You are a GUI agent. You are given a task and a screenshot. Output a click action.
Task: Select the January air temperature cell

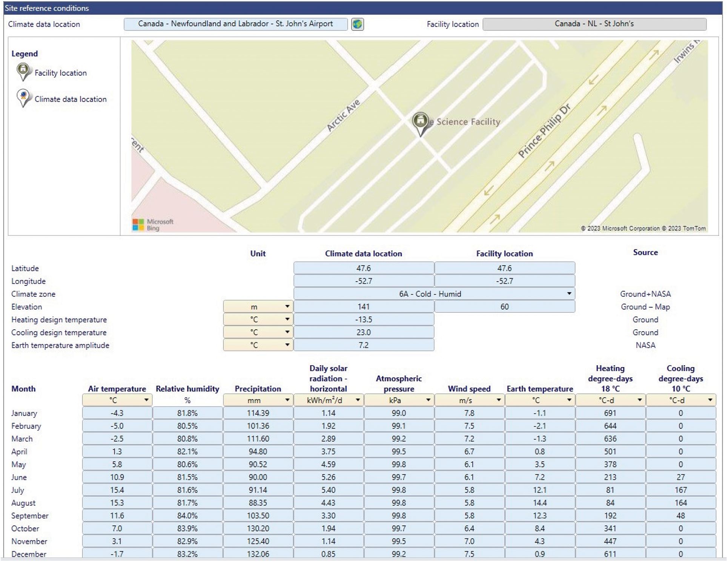pos(117,413)
